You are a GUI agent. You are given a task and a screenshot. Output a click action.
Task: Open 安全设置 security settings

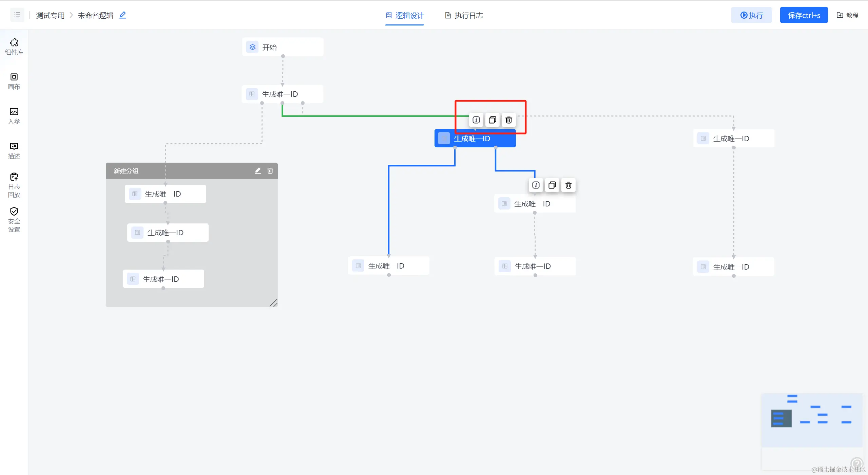pos(14,220)
